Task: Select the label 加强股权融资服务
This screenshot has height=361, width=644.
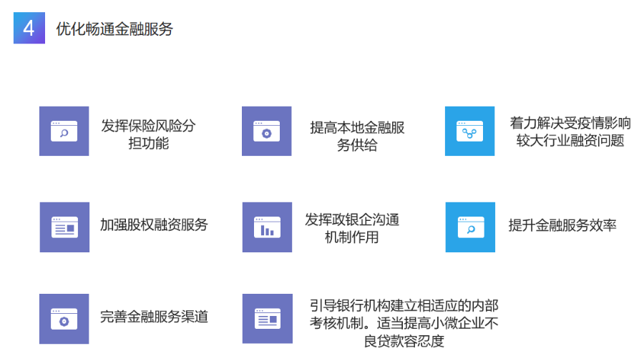Action: point(154,224)
